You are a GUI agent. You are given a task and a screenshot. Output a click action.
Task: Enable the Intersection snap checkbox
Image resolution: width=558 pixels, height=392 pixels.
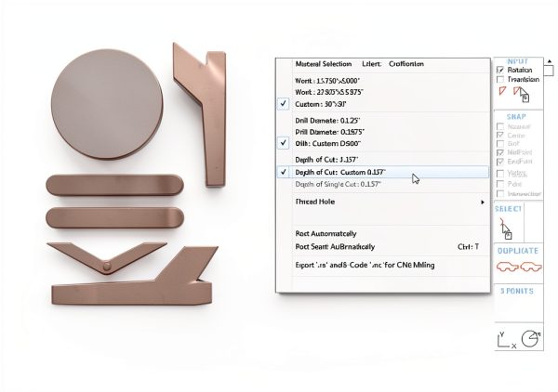pyautogui.click(x=500, y=194)
